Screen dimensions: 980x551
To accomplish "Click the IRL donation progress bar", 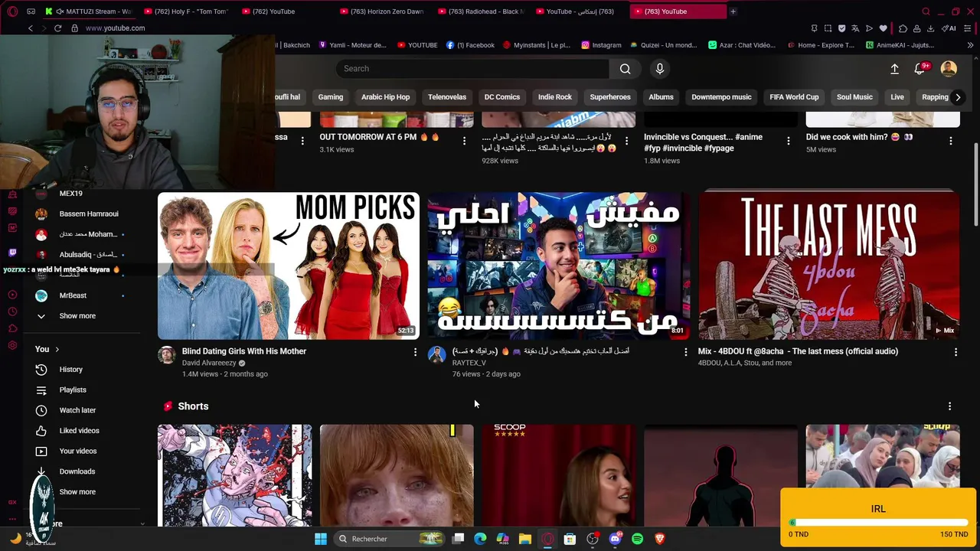I will 878,523.
